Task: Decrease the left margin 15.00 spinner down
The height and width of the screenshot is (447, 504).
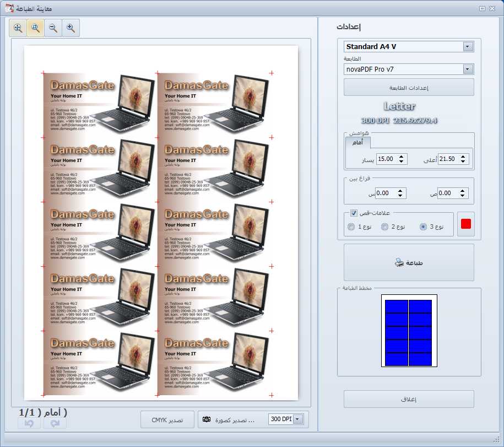Action: (x=401, y=161)
